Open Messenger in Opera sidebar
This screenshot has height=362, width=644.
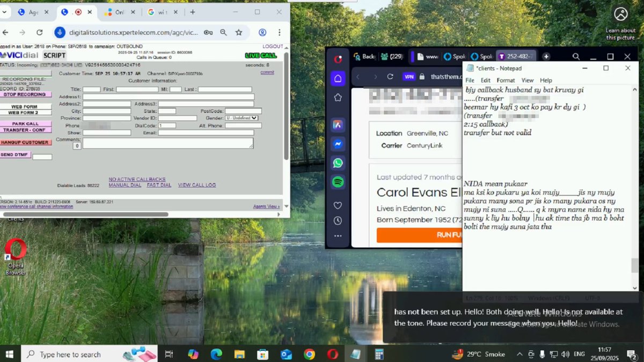coord(338,144)
